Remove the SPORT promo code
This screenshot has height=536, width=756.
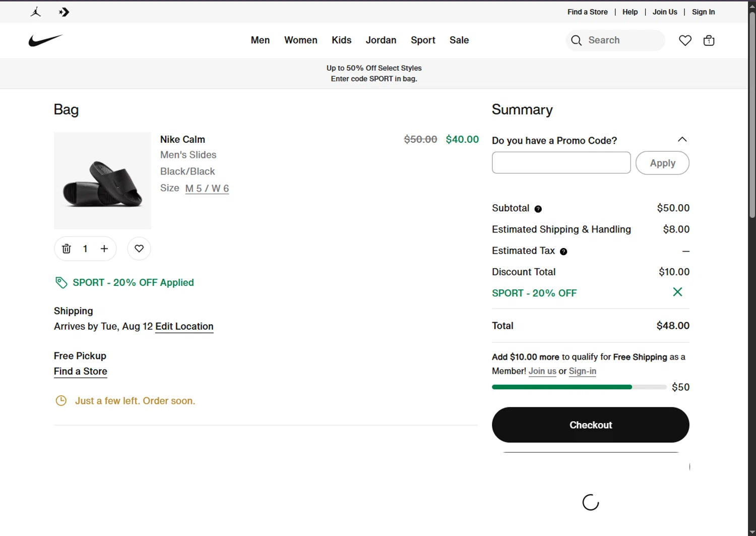[x=677, y=292]
